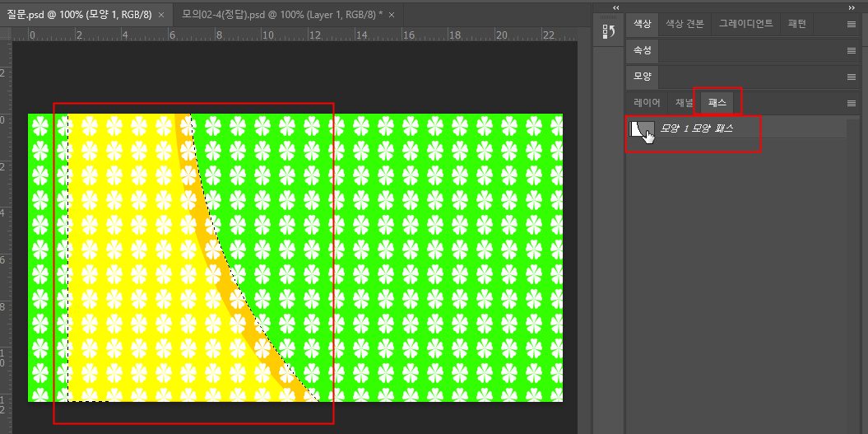This screenshot has width=868, height=434.
Task: Collapse the icon dock with the left double arrows
Action: [616, 7]
